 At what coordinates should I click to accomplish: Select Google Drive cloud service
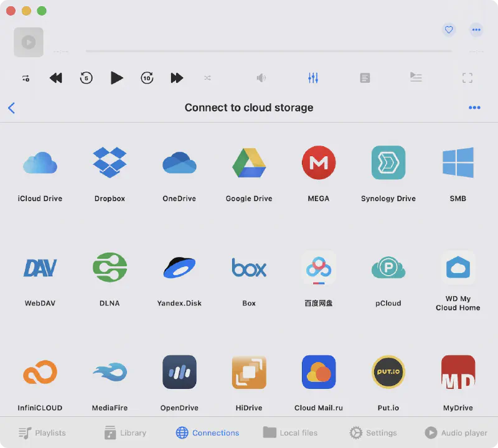[249, 163]
